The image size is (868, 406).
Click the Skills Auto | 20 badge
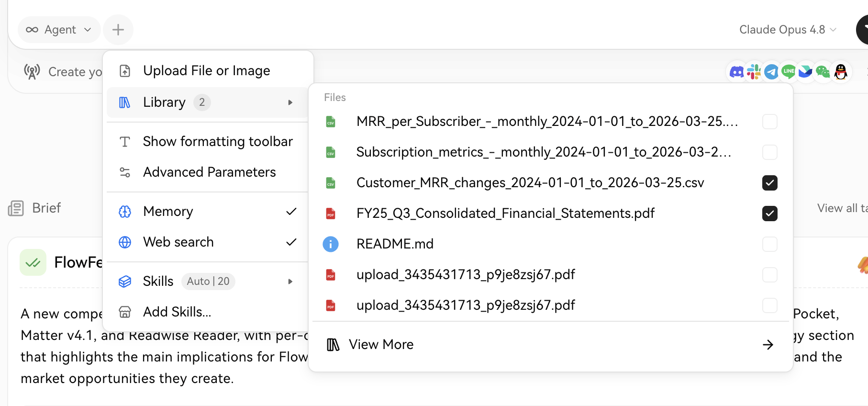tap(208, 282)
